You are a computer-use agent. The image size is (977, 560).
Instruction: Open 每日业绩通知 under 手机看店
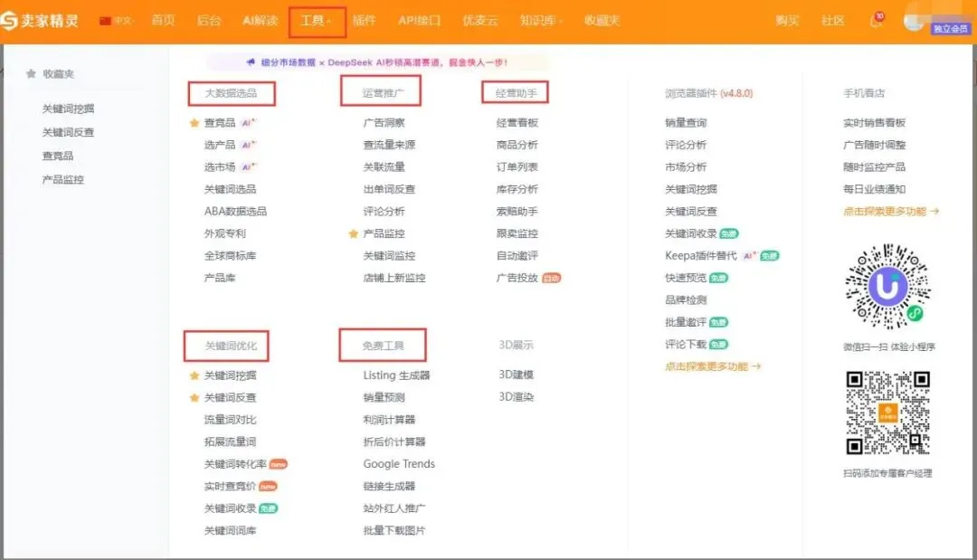point(874,189)
